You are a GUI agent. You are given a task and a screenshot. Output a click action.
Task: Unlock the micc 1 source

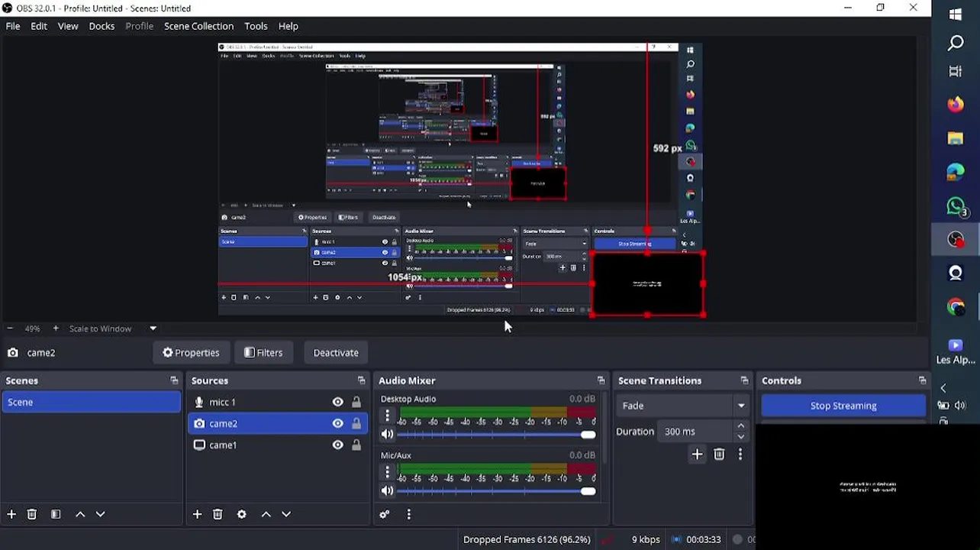356,402
